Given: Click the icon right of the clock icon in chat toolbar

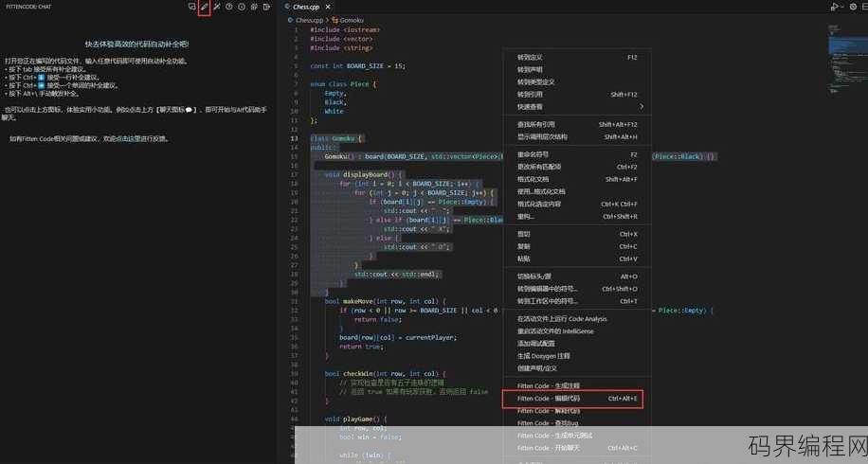Looking at the screenshot, I should click(254, 7).
